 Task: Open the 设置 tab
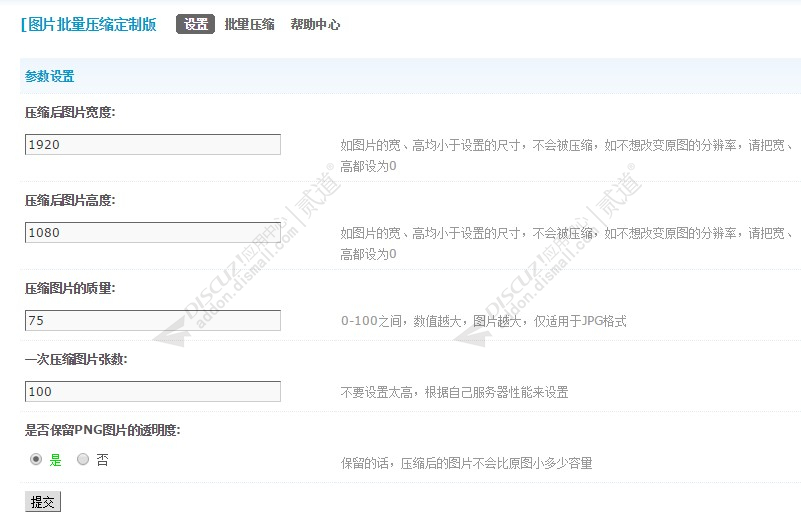click(x=195, y=24)
